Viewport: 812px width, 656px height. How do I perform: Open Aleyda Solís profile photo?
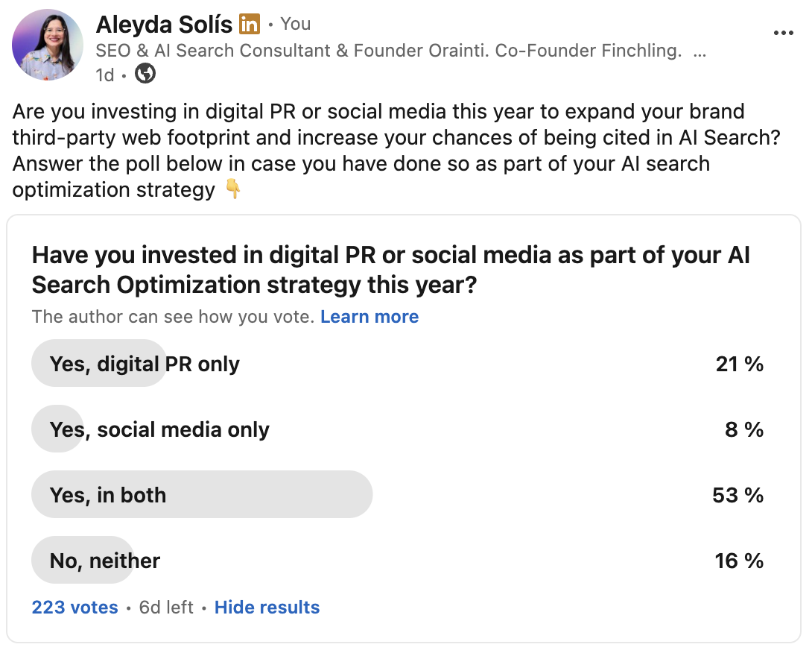coord(48,45)
